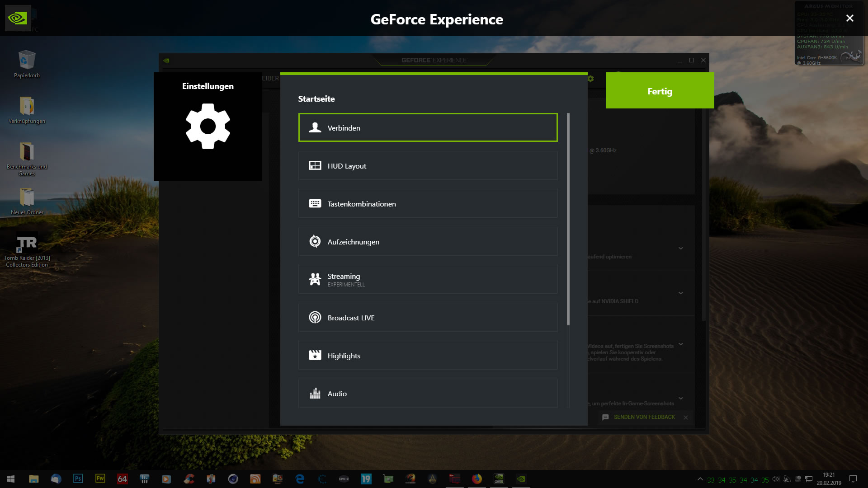868x488 pixels.
Task: Open Streaming experimental settings
Action: click(x=428, y=279)
